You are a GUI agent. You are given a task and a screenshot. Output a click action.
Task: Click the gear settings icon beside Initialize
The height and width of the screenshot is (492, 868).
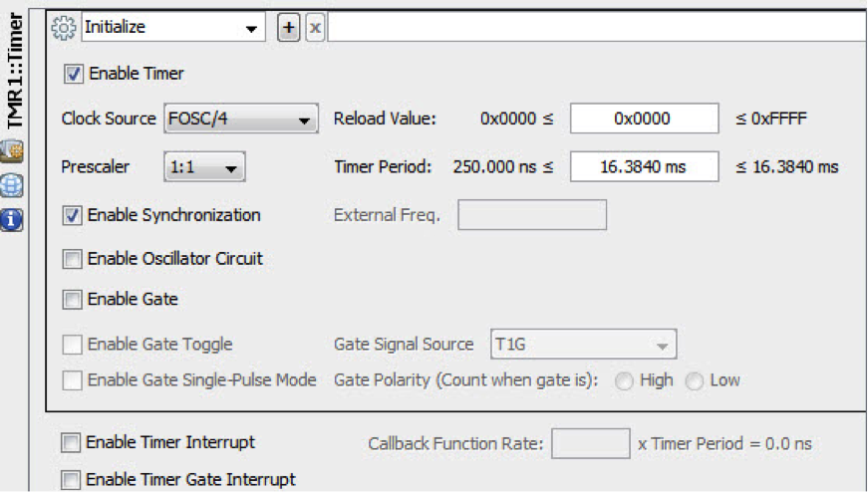[64, 28]
